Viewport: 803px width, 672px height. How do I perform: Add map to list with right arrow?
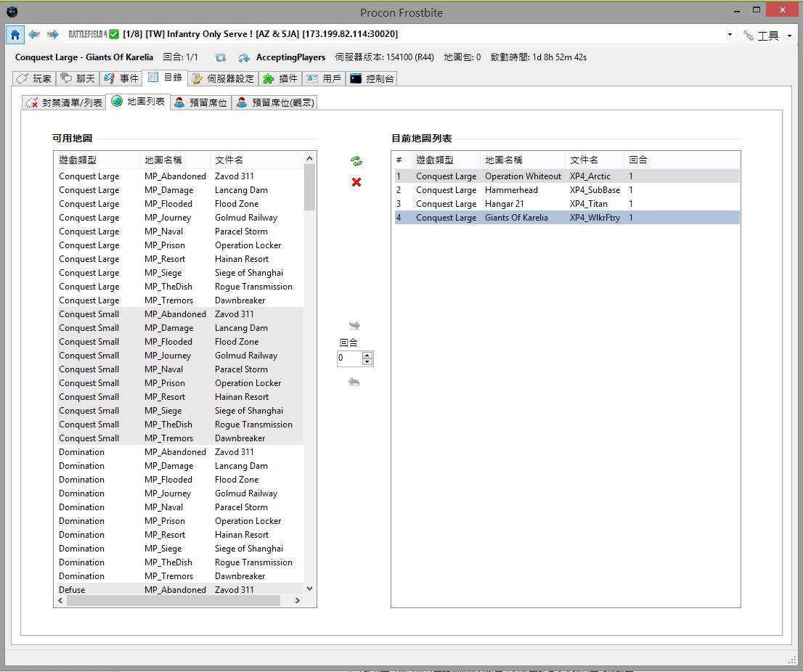354,326
